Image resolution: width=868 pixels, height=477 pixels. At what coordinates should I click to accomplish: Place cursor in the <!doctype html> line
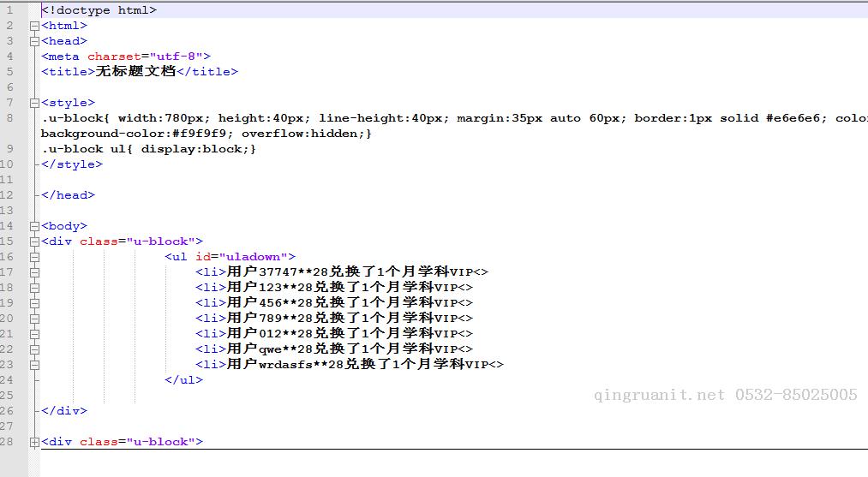(99, 10)
